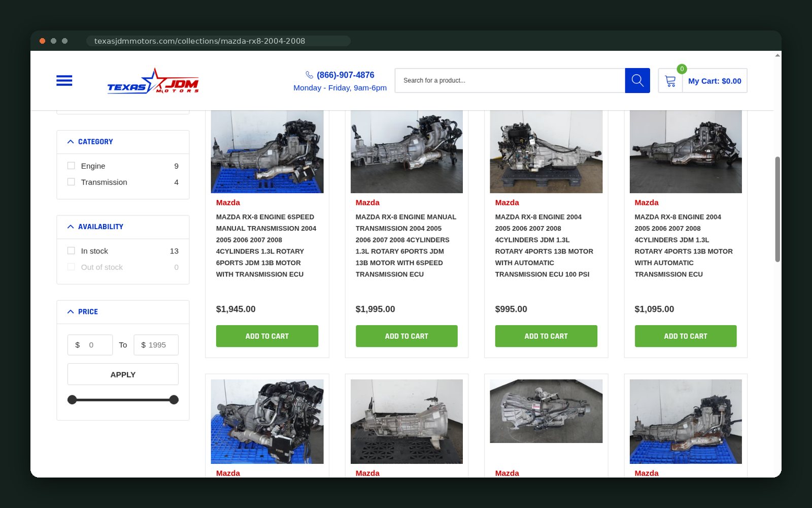Apply the price filter
Image resolution: width=812 pixels, height=508 pixels.
pos(123,374)
